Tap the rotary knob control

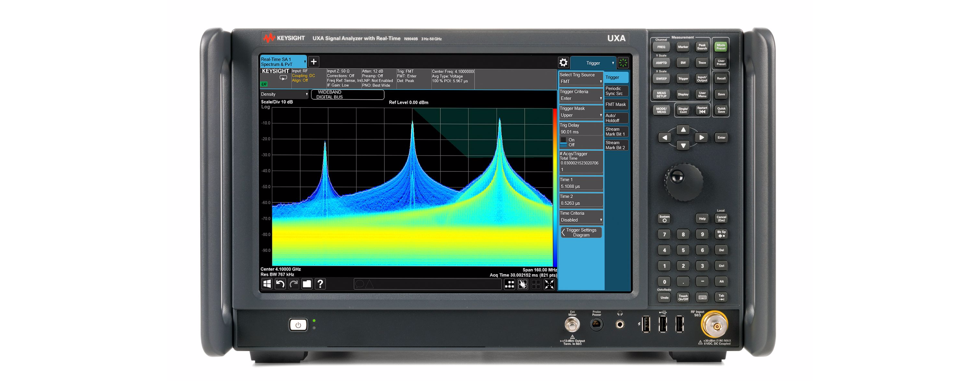(x=683, y=182)
